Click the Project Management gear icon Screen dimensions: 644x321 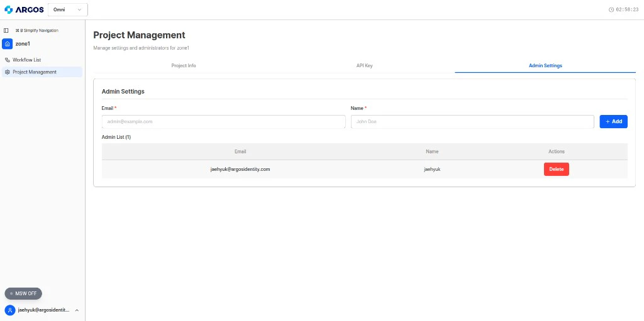[x=7, y=72]
